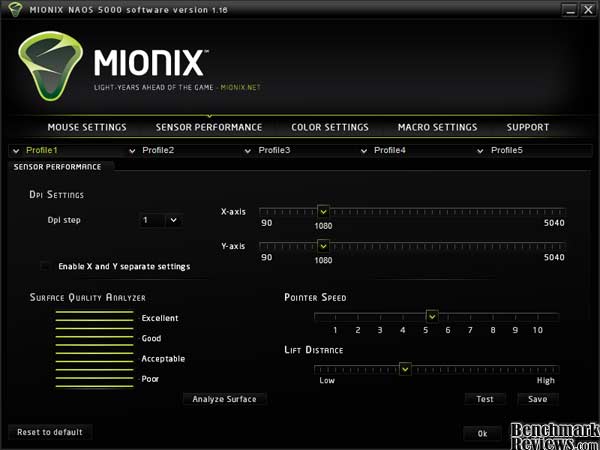Screen dimensions: 600x450
Task: Open the Dpi step dropdown
Action: click(x=173, y=220)
